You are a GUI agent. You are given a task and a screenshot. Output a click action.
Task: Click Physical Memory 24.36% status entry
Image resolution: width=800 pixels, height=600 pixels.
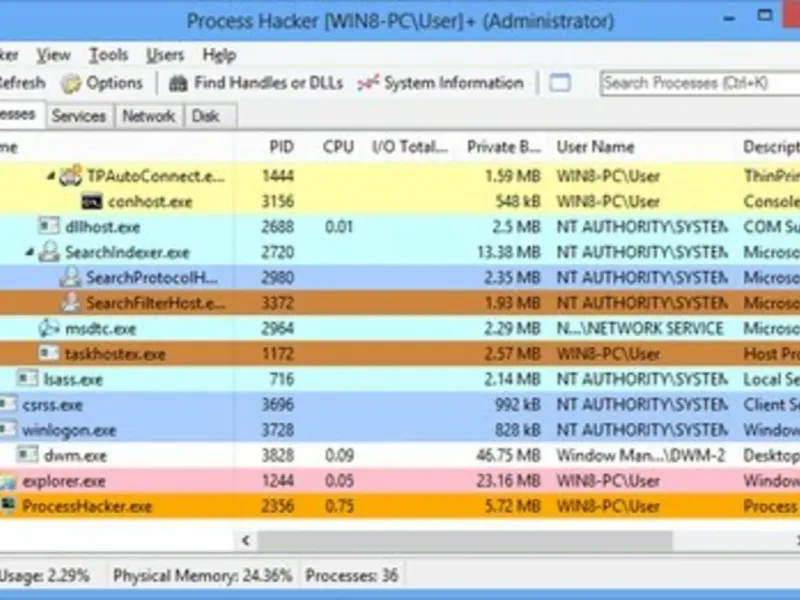click(x=203, y=576)
